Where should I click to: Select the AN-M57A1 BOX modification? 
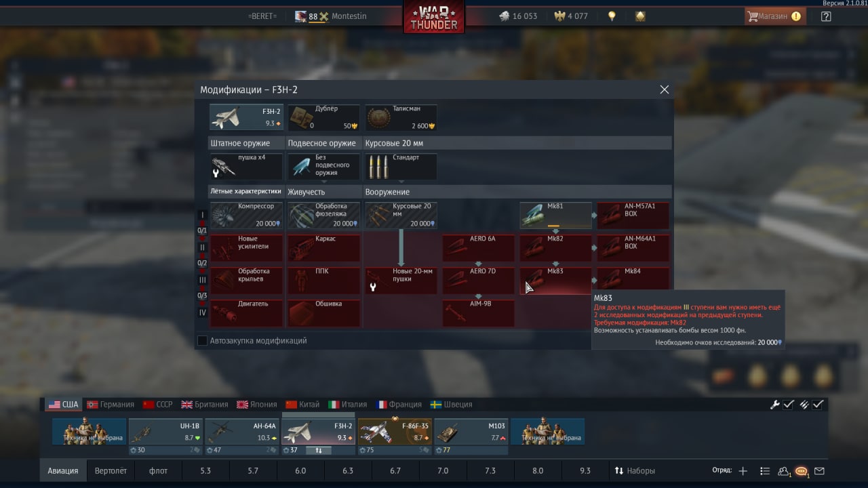633,216
